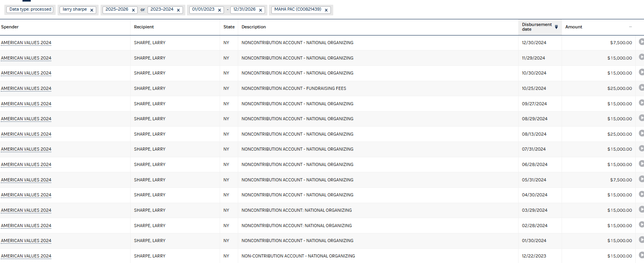Click 'Data type: processed' filter tag
The height and width of the screenshot is (263, 644).
[30, 9]
